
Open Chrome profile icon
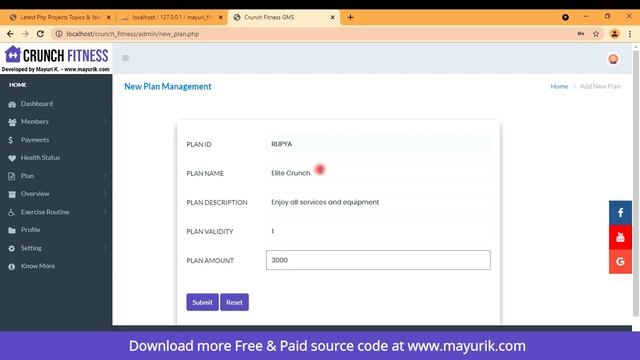tap(614, 34)
